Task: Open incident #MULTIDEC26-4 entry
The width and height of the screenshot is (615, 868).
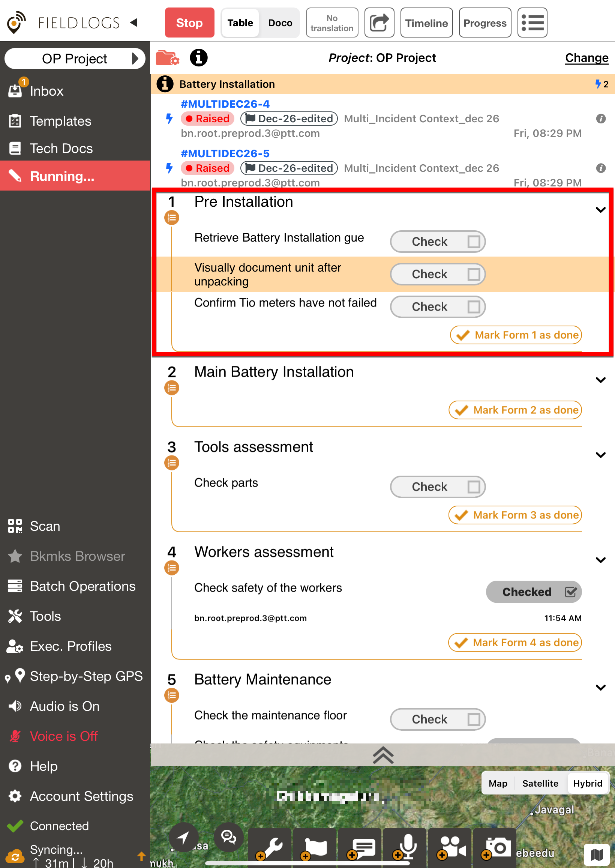Action: tap(225, 104)
